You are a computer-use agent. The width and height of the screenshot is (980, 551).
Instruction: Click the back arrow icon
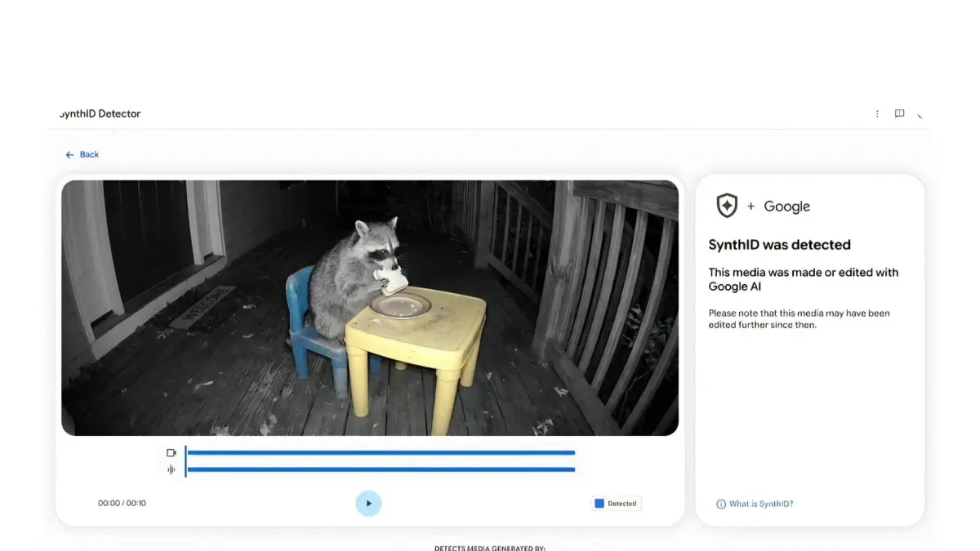(69, 154)
